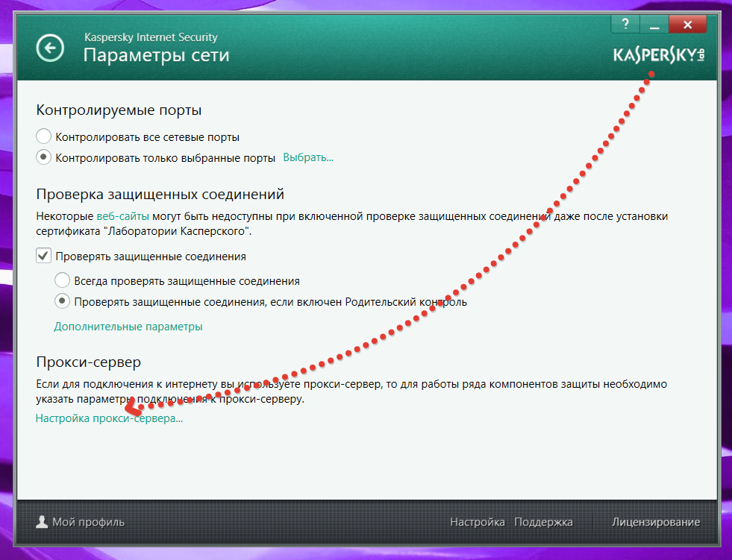Select 'Контролировать все сетевые порты' radio button
Screen dimensions: 732x560
tap(43, 136)
